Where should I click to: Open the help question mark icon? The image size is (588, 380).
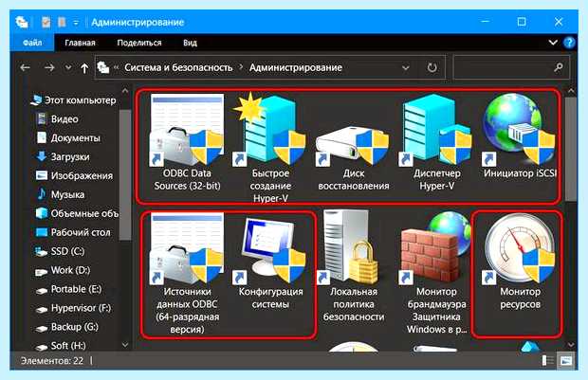[569, 43]
